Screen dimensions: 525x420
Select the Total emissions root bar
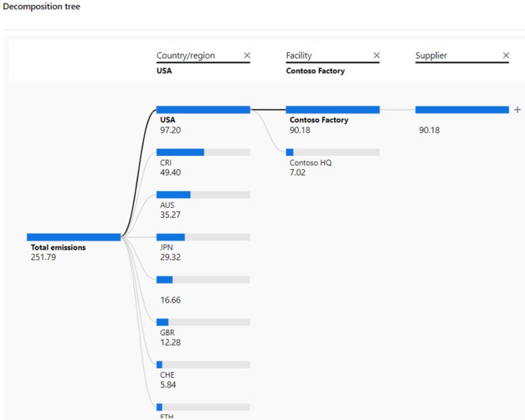[74, 237]
